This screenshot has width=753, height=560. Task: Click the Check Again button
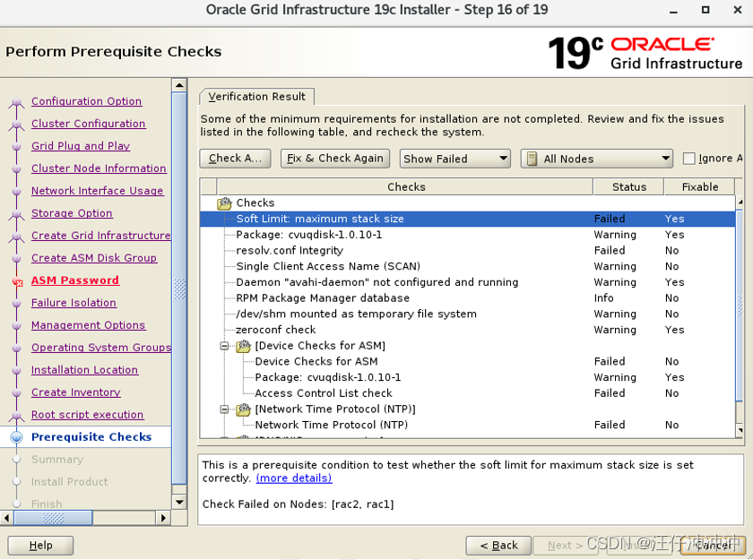pos(235,159)
